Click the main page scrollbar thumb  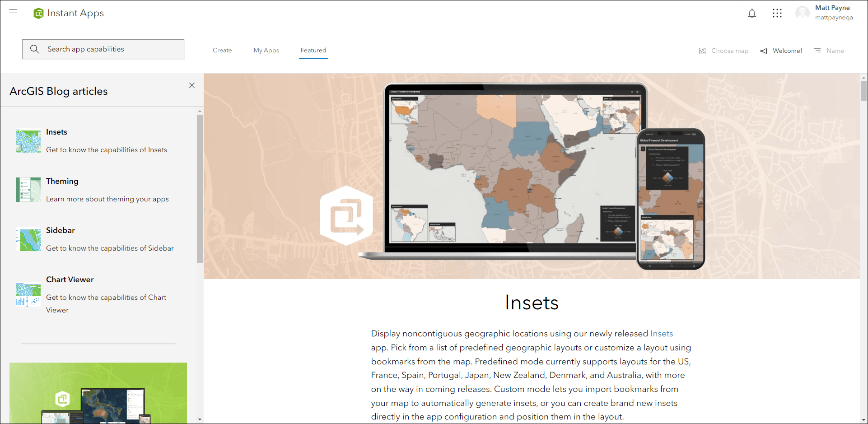pos(863,90)
